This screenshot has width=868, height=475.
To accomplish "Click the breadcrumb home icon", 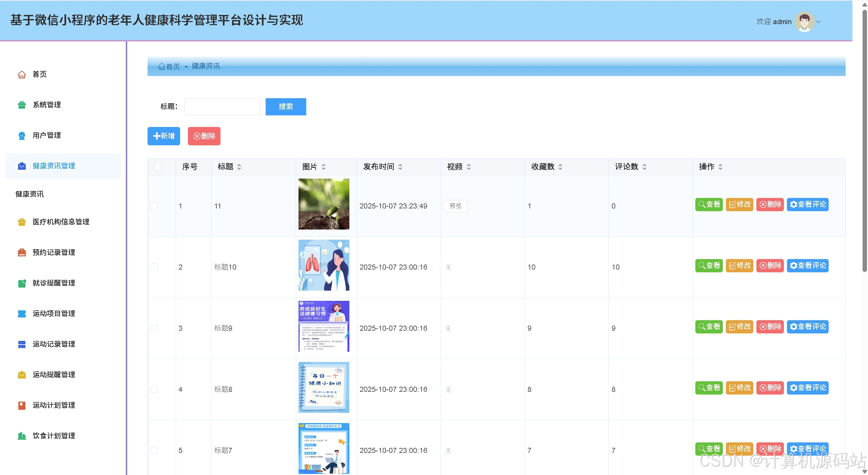I will (162, 67).
